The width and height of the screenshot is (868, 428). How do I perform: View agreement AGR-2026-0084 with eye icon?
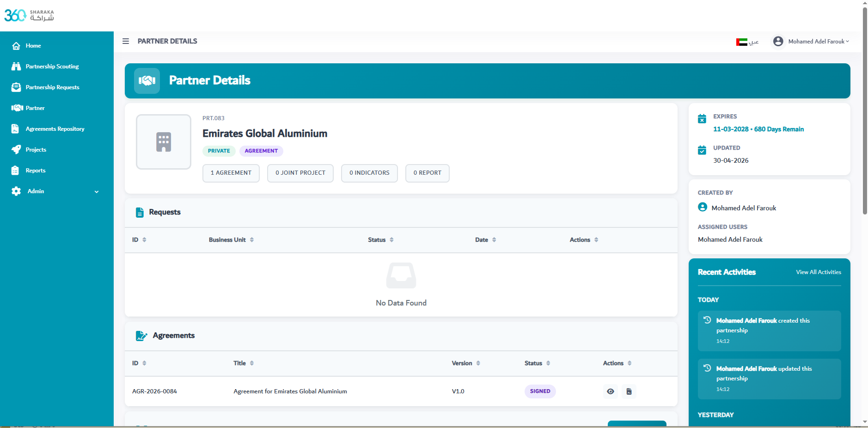pyautogui.click(x=611, y=391)
